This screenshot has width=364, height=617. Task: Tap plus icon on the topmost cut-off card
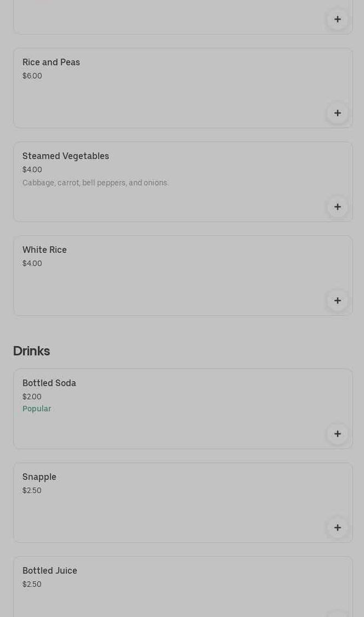(337, 19)
